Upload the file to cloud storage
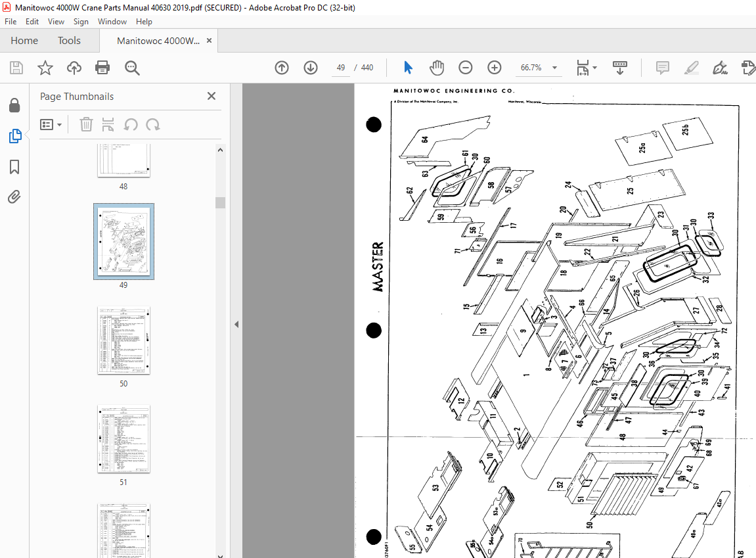Screen dimensions: 756x558 click(74, 68)
